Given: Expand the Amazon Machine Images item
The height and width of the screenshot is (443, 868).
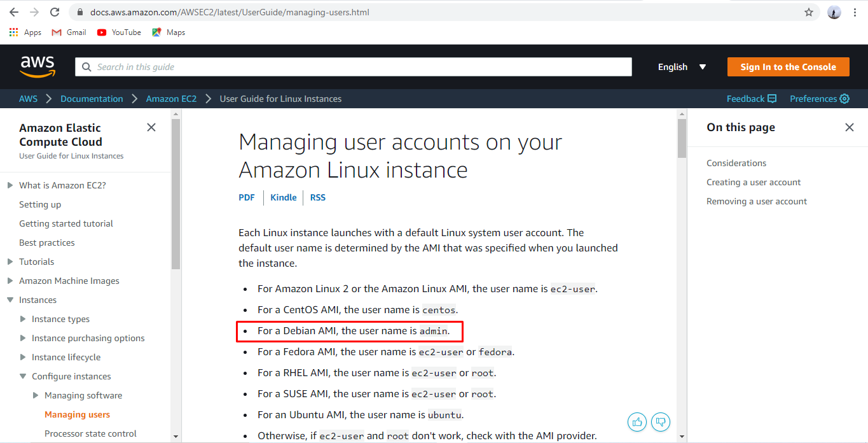Looking at the screenshot, I should click(10, 281).
